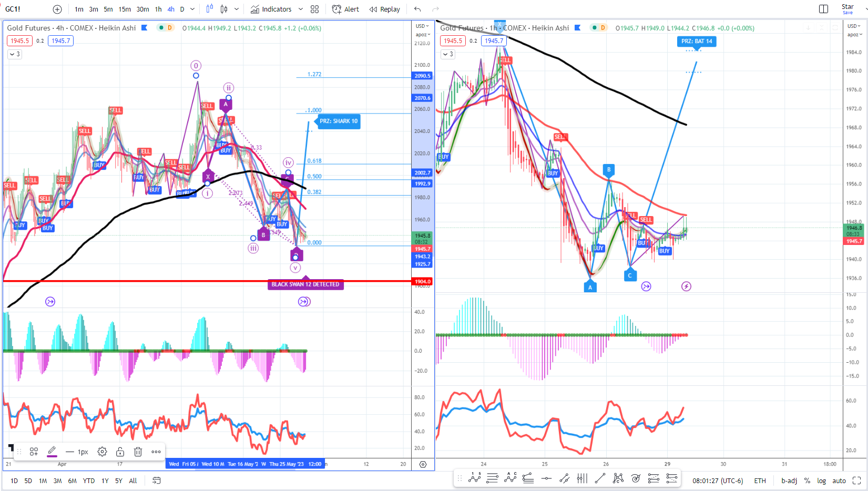
Task: Collapse the right chart indicator legend (3)
Action: [x=448, y=54]
